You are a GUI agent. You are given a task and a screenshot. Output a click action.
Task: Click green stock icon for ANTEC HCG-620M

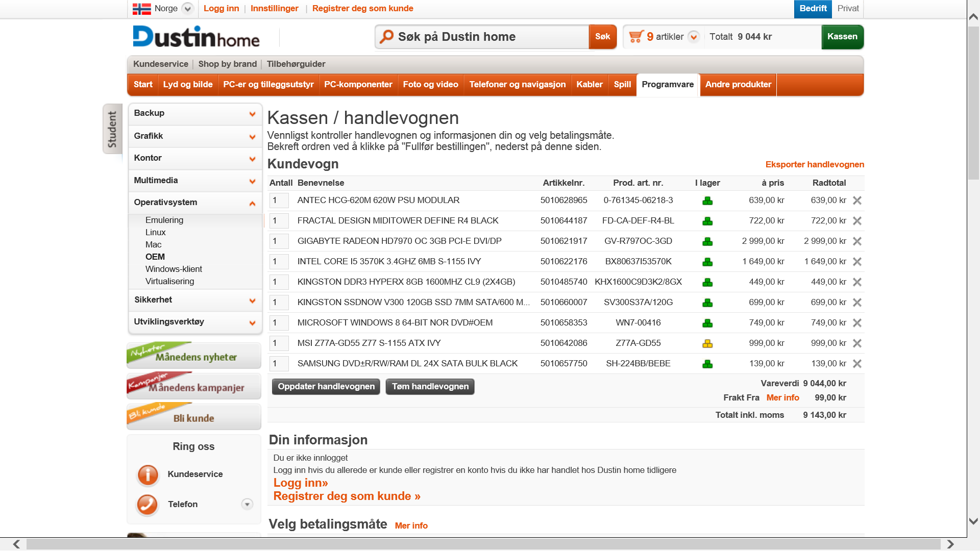pyautogui.click(x=707, y=201)
